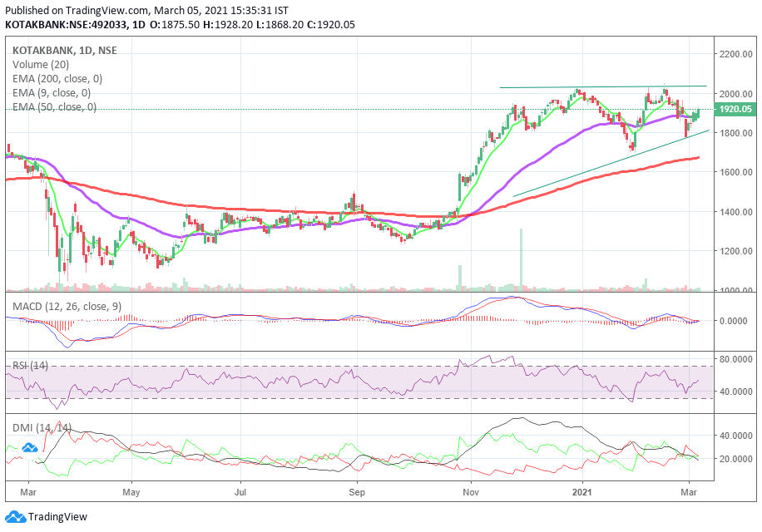The width and height of the screenshot is (762, 532).
Task: Select the EMA (200, close, 0) label
Action: [x=57, y=79]
